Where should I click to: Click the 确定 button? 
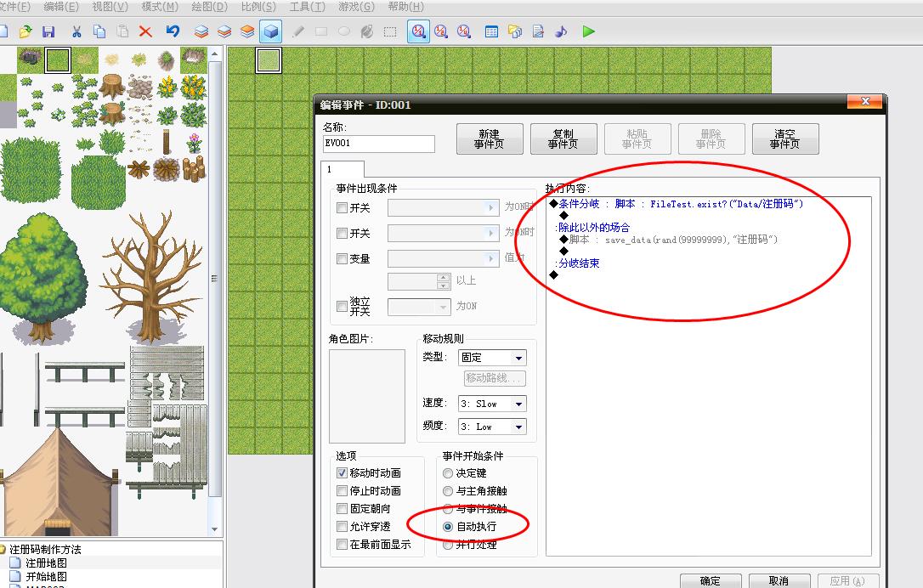pos(710,580)
